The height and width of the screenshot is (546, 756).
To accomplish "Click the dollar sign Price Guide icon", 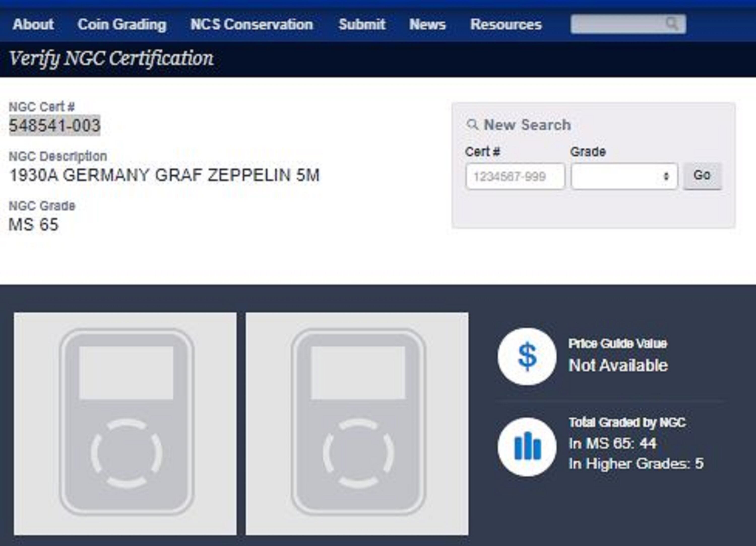I will [x=527, y=357].
